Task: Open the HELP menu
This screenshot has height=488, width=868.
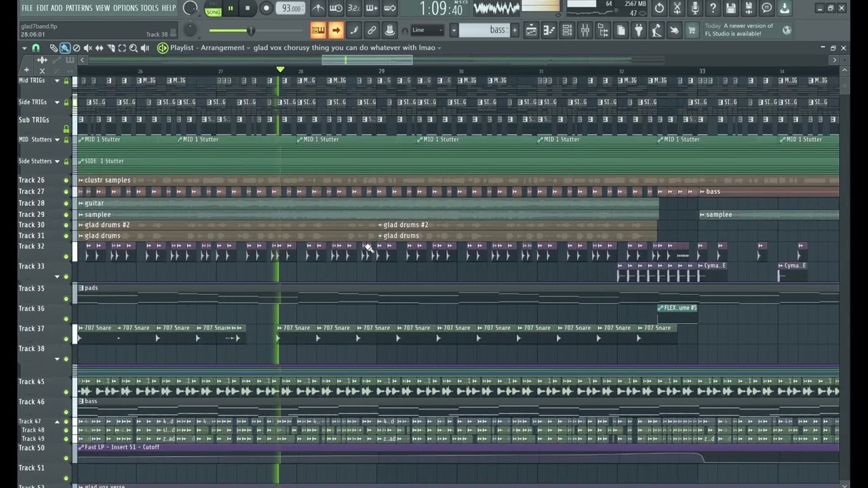Action: [168, 8]
